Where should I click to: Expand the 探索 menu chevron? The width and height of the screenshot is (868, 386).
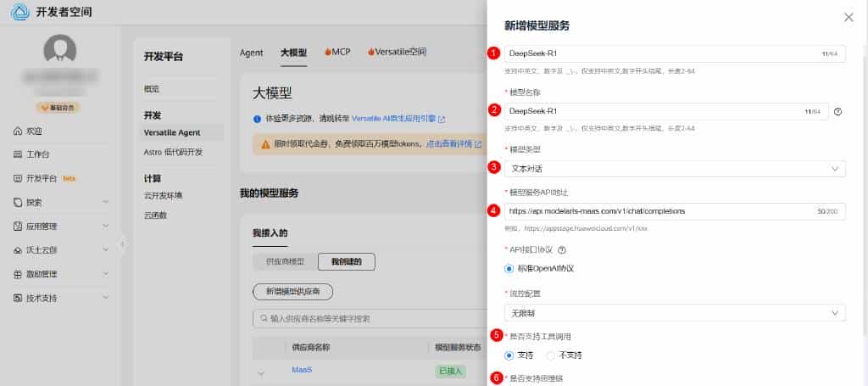(x=106, y=203)
